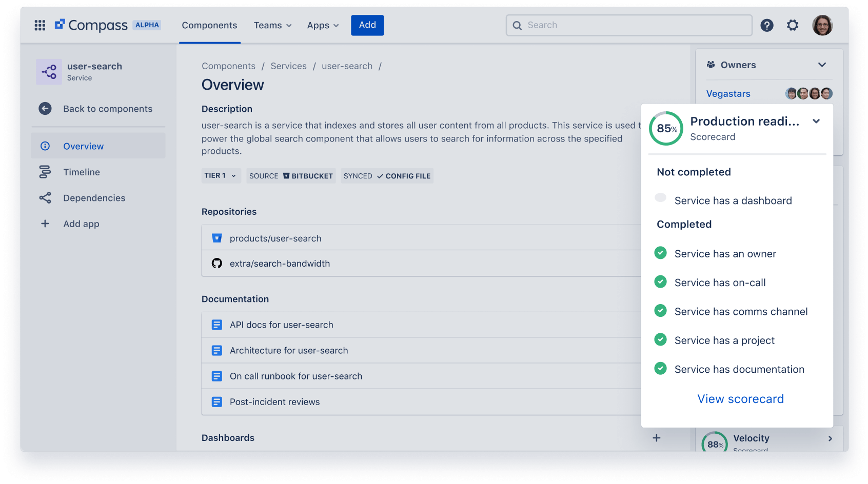Toggle the 'Service has on-call' completion mark
Viewport: 868px width, 484px height.
pyautogui.click(x=660, y=281)
